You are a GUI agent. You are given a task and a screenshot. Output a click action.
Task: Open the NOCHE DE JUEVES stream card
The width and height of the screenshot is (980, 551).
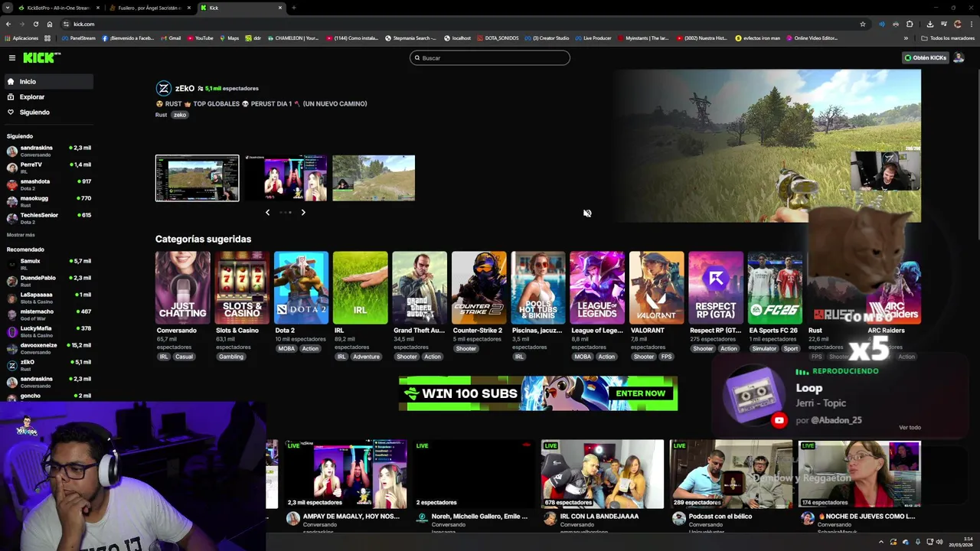click(x=859, y=474)
